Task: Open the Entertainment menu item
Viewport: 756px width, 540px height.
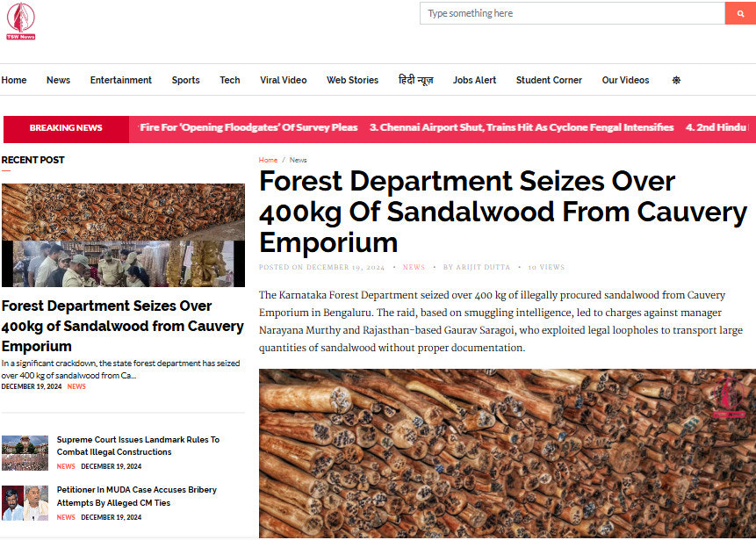Action: coord(121,81)
